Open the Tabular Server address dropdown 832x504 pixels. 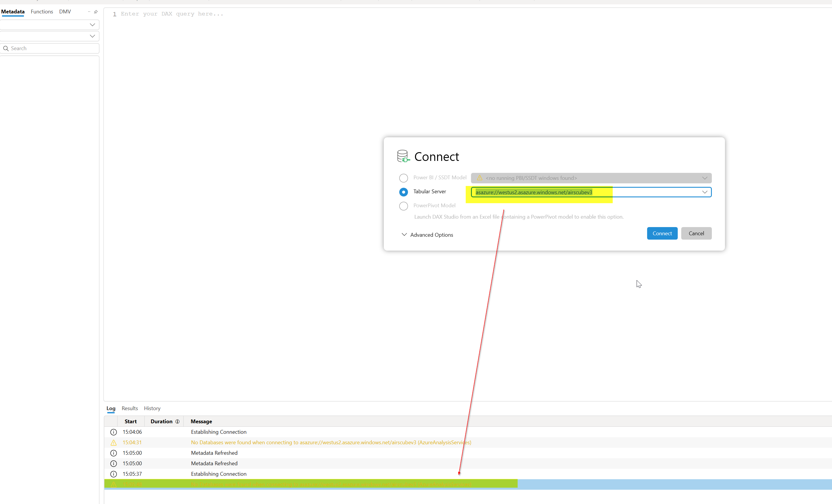click(705, 192)
